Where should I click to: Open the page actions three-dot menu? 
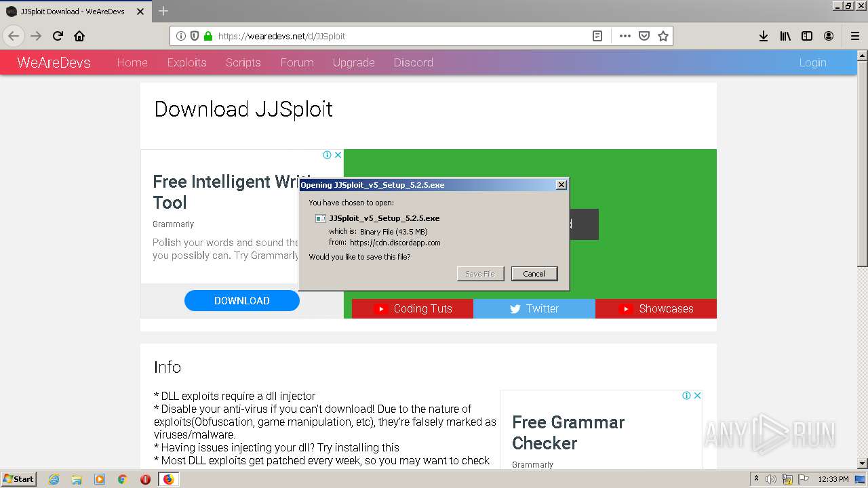coord(625,36)
